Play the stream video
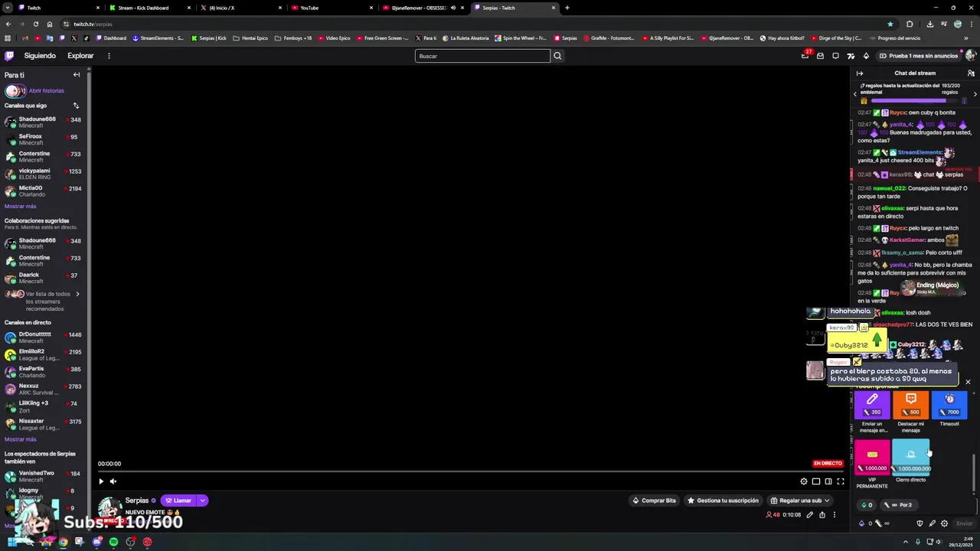 [101, 481]
